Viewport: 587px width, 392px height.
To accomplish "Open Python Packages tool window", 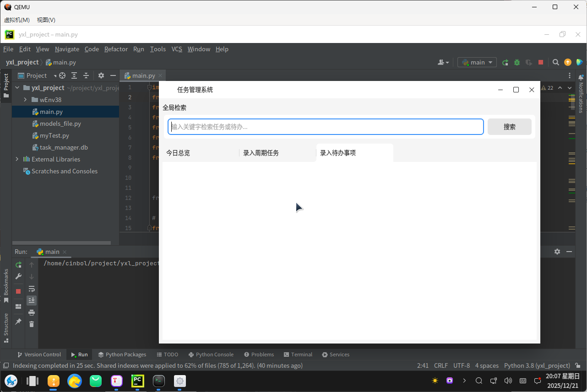I will point(122,354).
